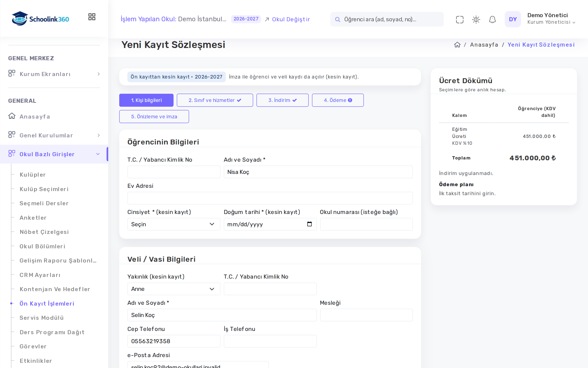588x368 pixels.
Task: Go to 2. Sınıf ve hizmetler step
Action: pyautogui.click(x=215, y=100)
